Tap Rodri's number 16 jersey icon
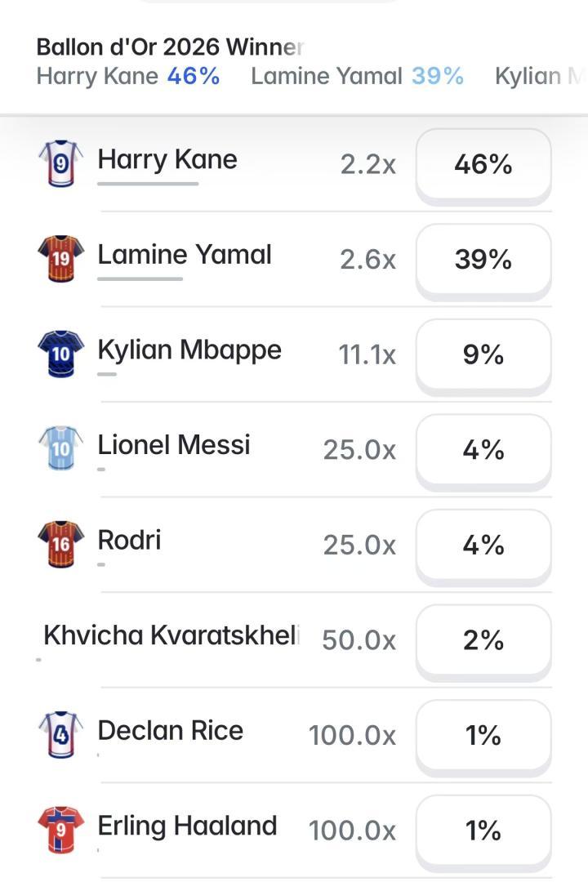Viewport: 588px width, 882px height. 60,544
